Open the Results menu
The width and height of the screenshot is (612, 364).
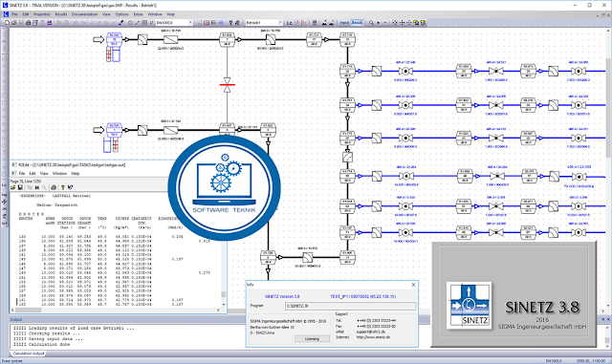(61, 14)
